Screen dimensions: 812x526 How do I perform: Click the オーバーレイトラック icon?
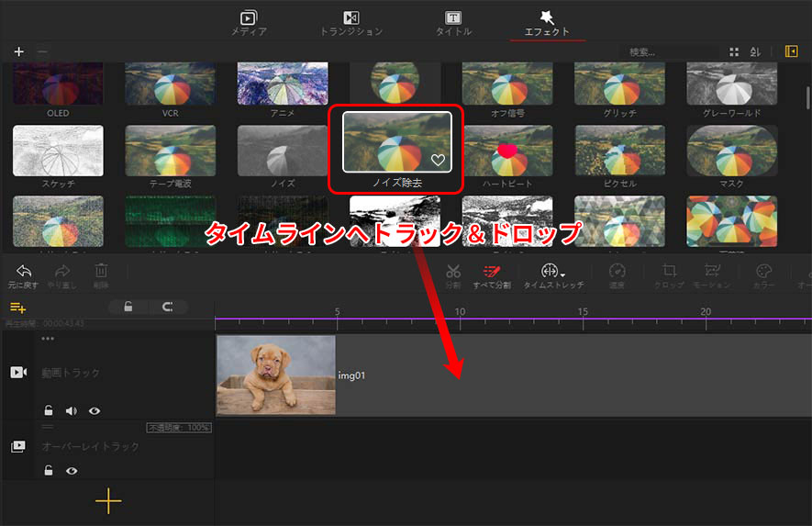pyautogui.click(x=18, y=446)
